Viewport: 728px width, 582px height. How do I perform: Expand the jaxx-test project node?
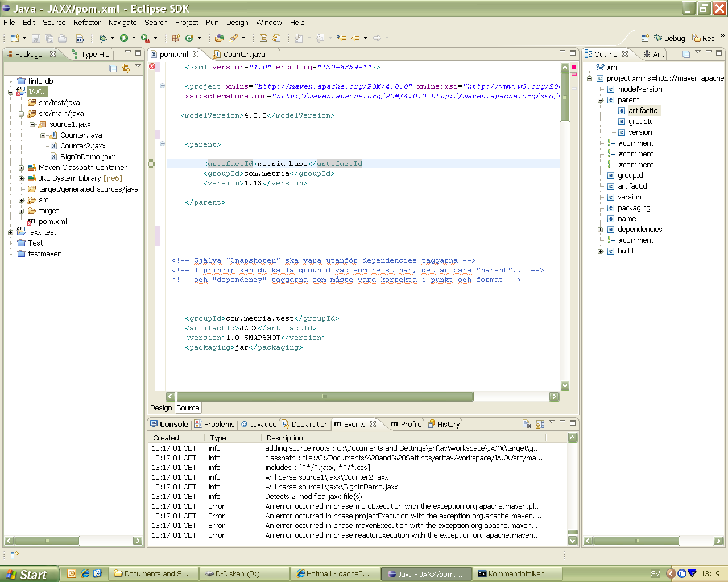click(x=10, y=232)
